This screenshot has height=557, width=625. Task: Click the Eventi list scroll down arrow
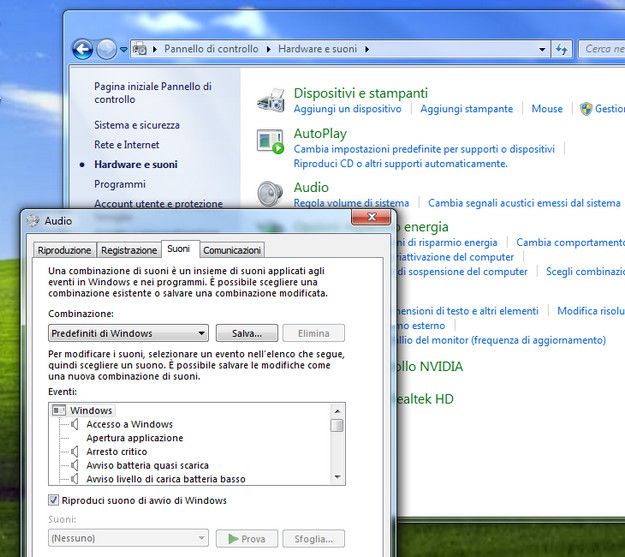[337, 477]
